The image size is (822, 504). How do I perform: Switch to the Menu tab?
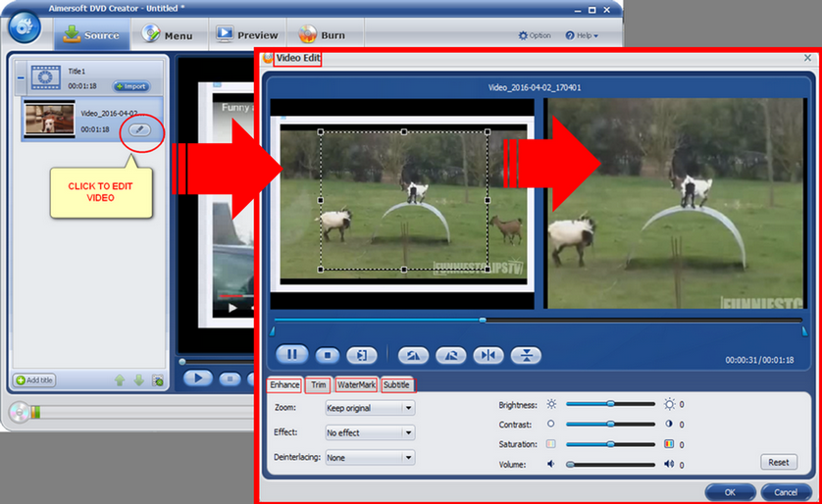(x=169, y=35)
